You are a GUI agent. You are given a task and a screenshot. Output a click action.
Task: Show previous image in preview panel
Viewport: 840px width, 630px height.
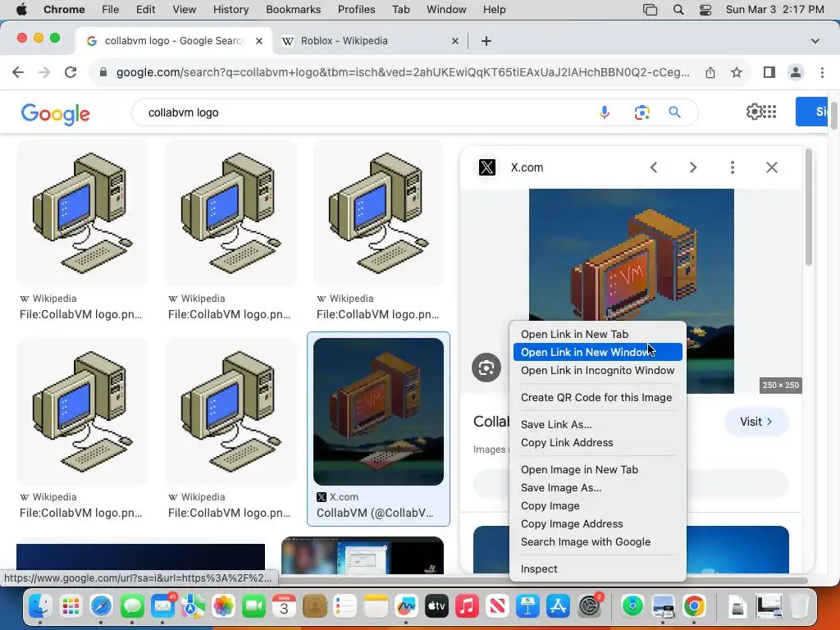tap(654, 167)
